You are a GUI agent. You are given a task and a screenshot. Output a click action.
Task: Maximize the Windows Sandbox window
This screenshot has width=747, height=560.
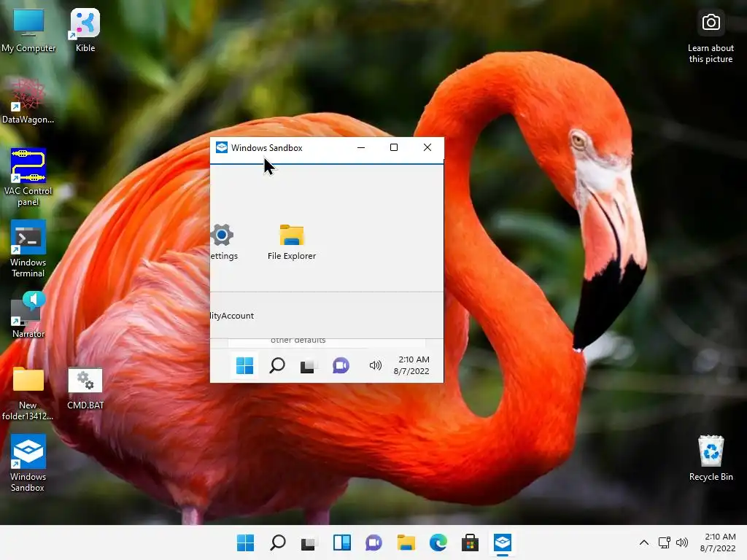point(394,147)
